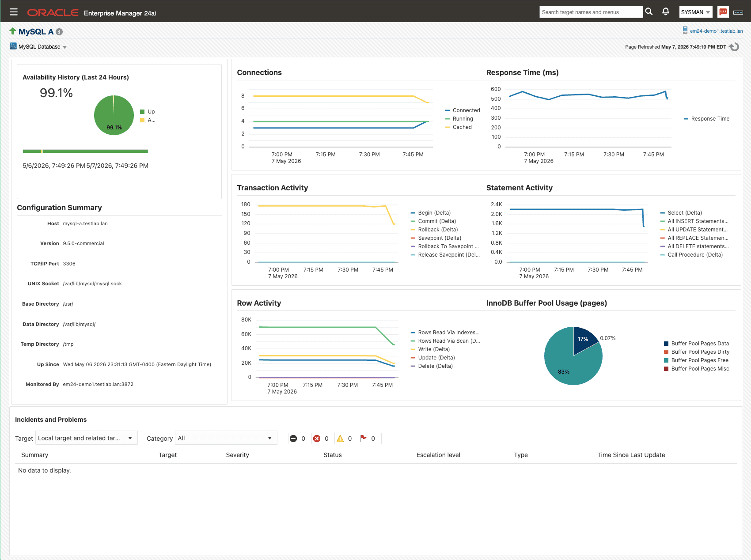
Task: Click the host server icon
Action: tap(685, 30)
